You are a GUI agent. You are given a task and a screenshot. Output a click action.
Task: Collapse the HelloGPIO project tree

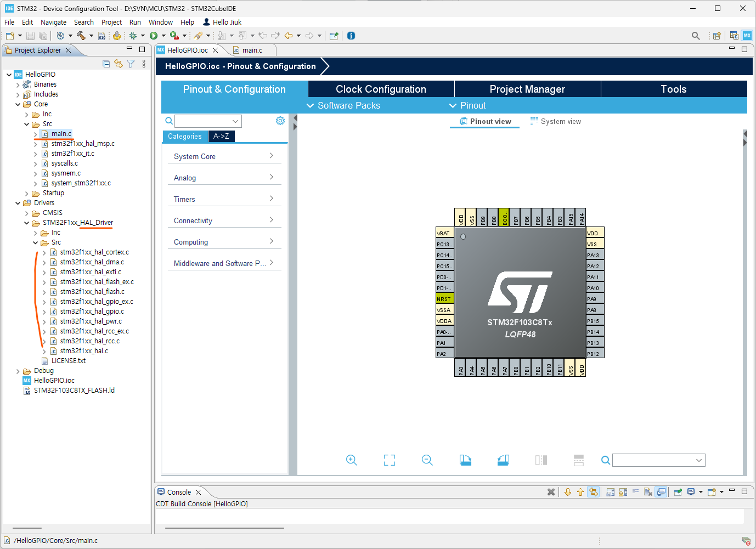9,75
